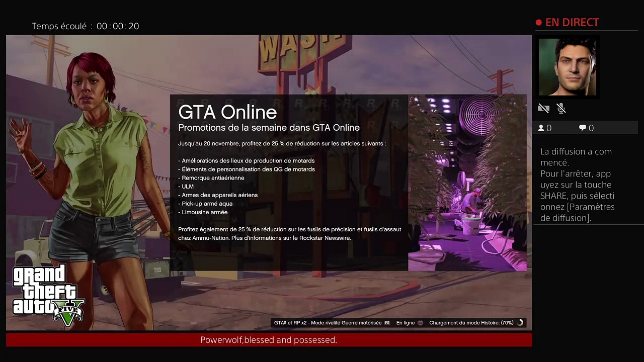Click the EN DIRECT label

[572, 23]
